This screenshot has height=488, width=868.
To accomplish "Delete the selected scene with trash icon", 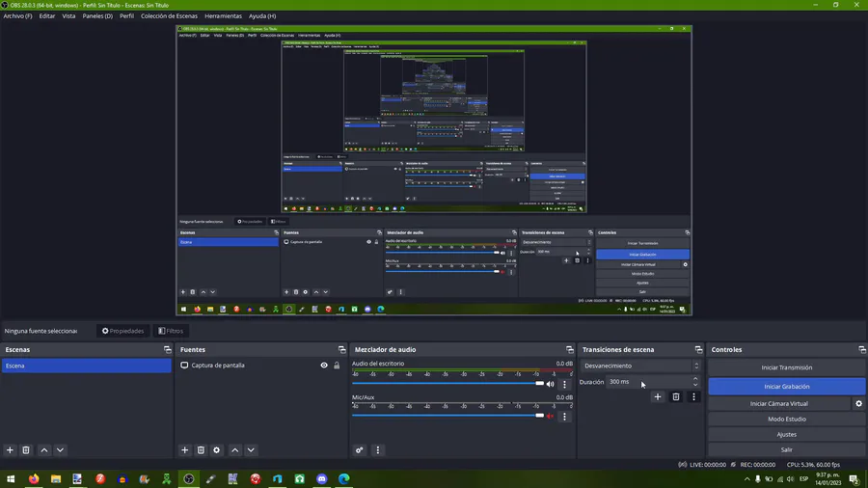I will tap(26, 449).
